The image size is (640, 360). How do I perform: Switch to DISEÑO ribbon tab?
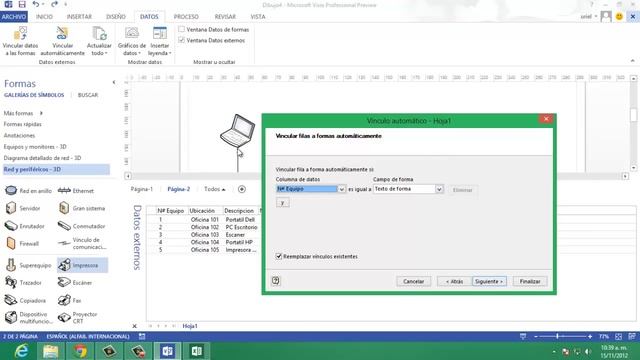(x=116, y=17)
